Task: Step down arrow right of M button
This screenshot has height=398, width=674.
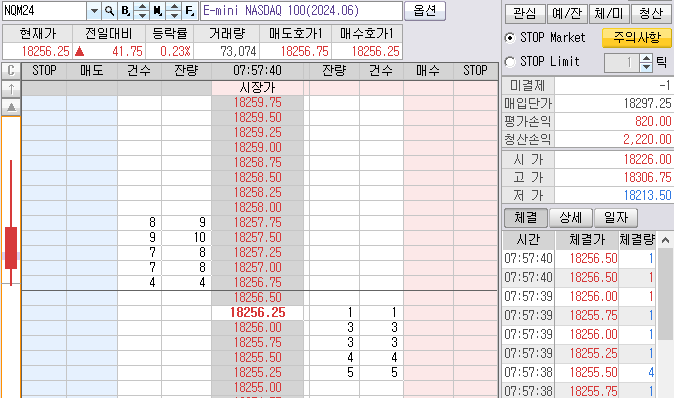Action: pyautogui.click(x=174, y=15)
